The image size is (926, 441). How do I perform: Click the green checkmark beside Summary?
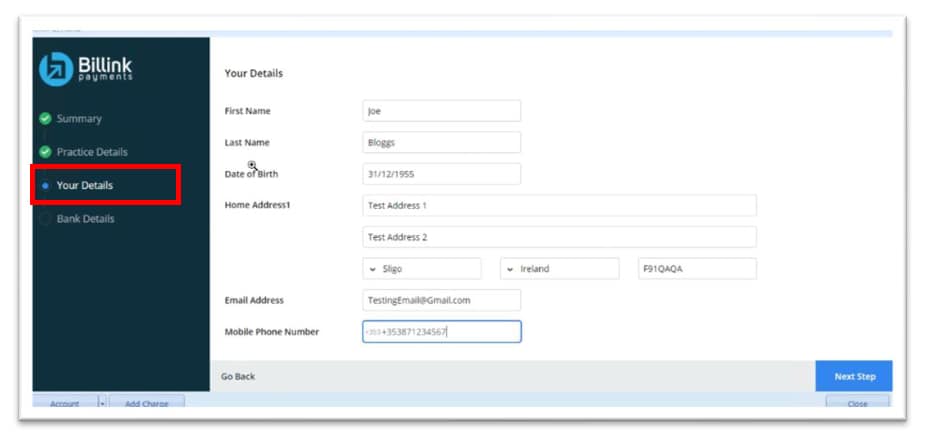(x=45, y=119)
